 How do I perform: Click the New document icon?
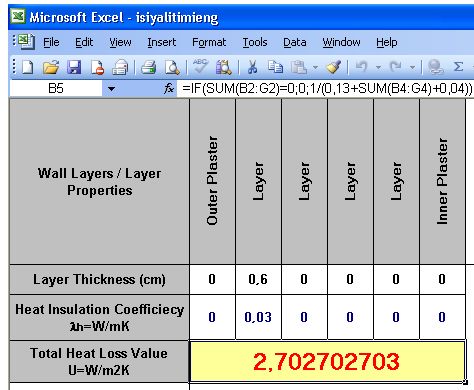[x=28, y=67]
